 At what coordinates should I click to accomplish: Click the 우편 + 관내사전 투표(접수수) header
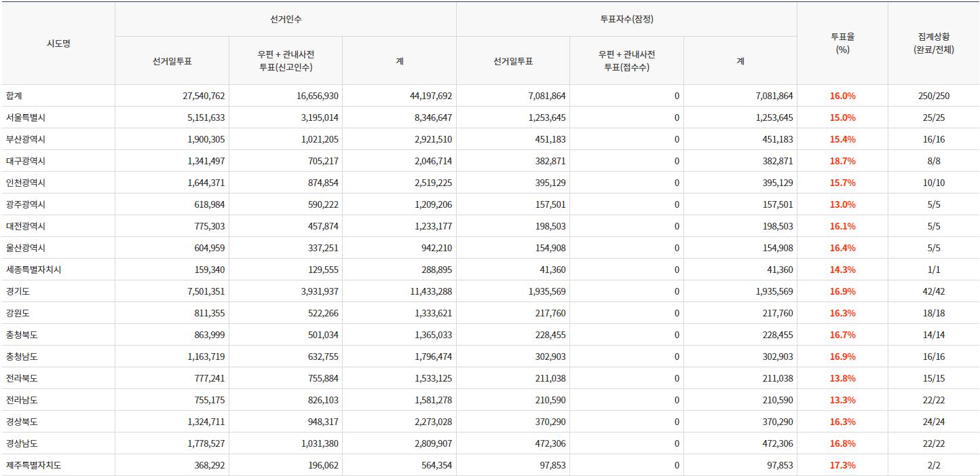click(x=626, y=60)
